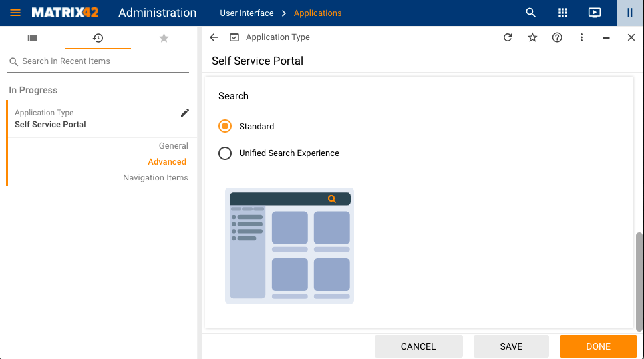
Task: Click the back arrow in dialog header
Action: pyautogui.click(x=214, y=37)
